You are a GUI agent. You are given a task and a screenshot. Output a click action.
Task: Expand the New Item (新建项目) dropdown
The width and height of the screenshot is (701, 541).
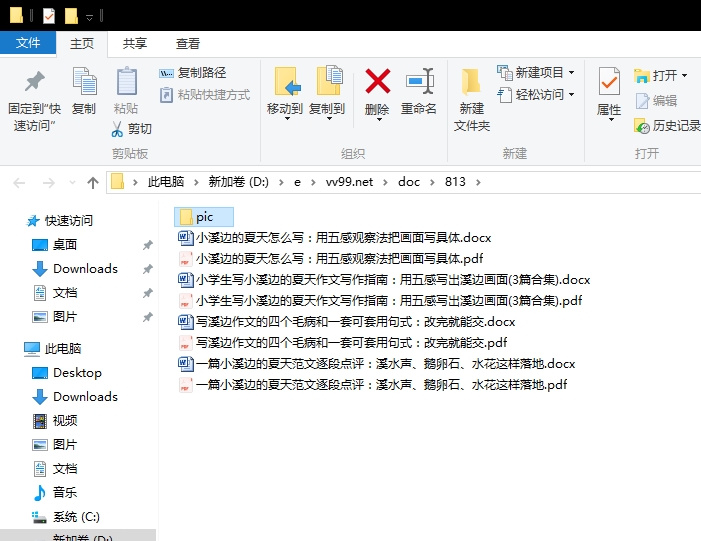click(571, 72)
